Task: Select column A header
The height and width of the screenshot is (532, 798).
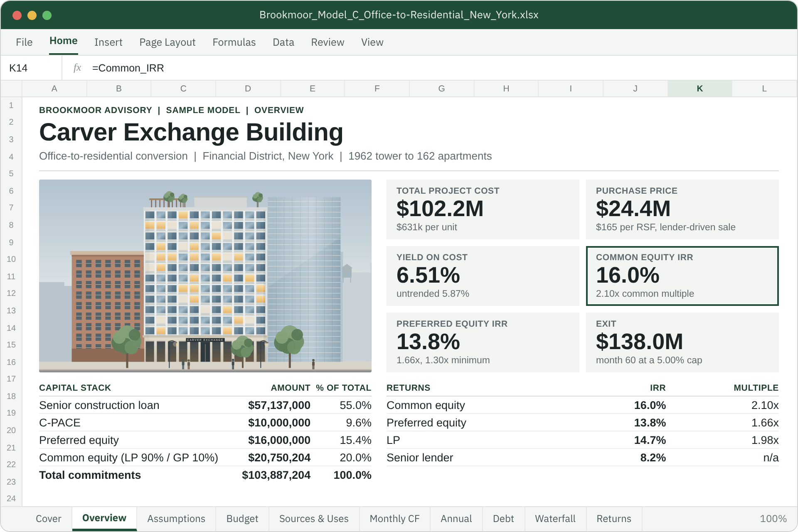Action: click(x=54, y=89)
